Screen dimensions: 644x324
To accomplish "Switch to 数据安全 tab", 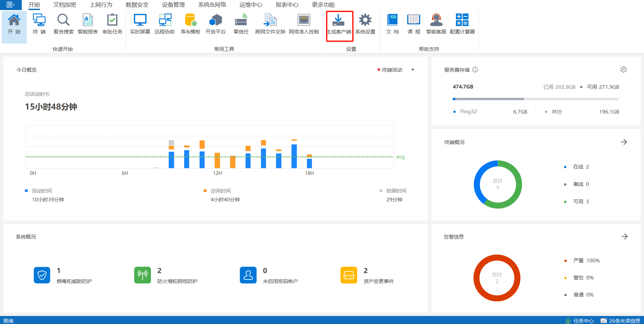I will click(137, 5).
